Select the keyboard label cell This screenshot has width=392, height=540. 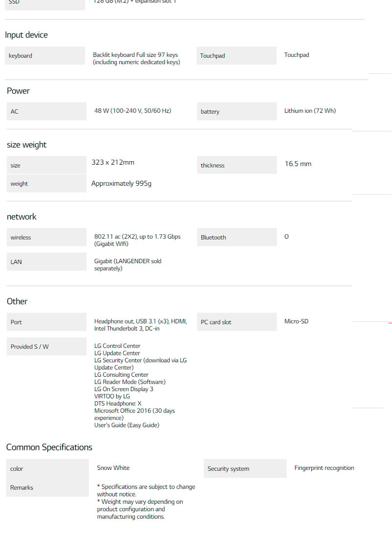(x=45, y=56)
